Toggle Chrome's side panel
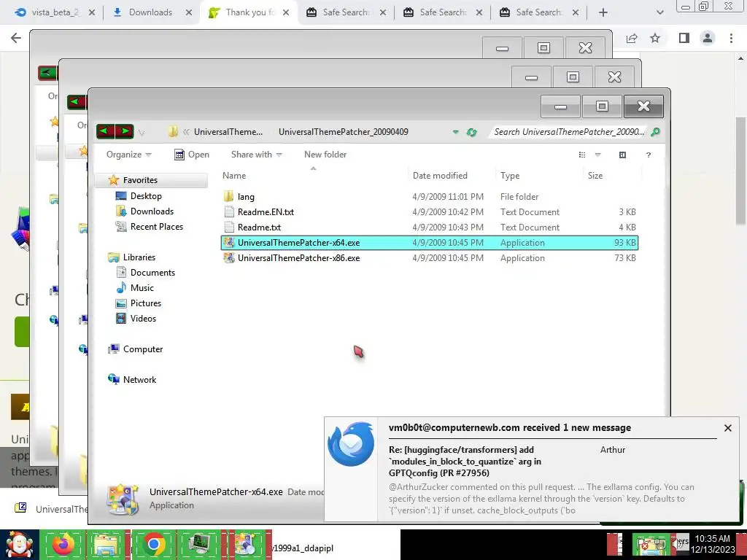Image resolution: width=747 pixels, height=560 pixels. pos(684,38)
